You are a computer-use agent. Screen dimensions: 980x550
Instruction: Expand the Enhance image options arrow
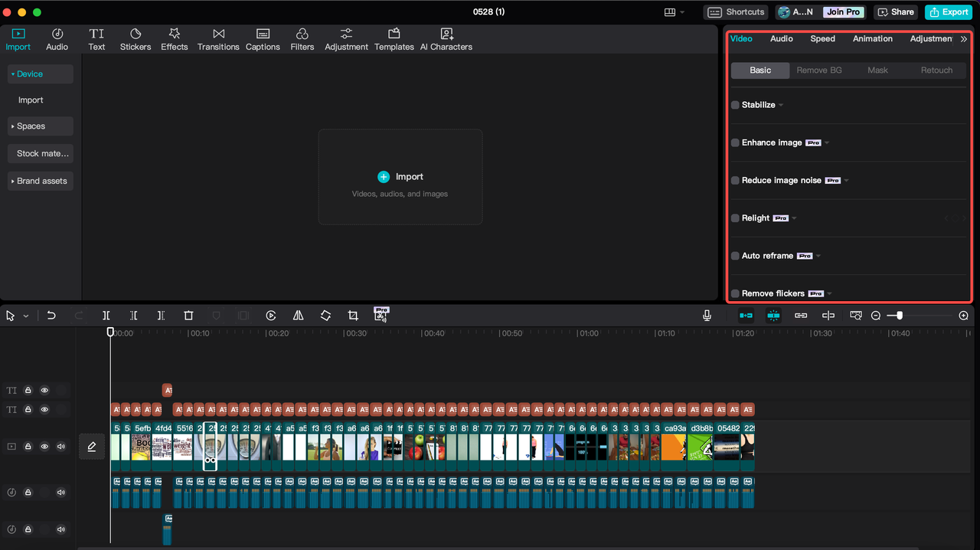(828, 143)
